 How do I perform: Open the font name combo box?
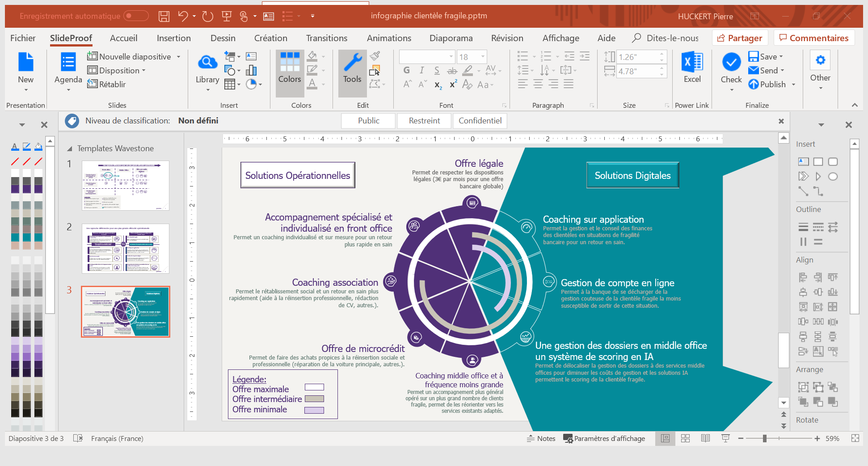click(426, 57)
